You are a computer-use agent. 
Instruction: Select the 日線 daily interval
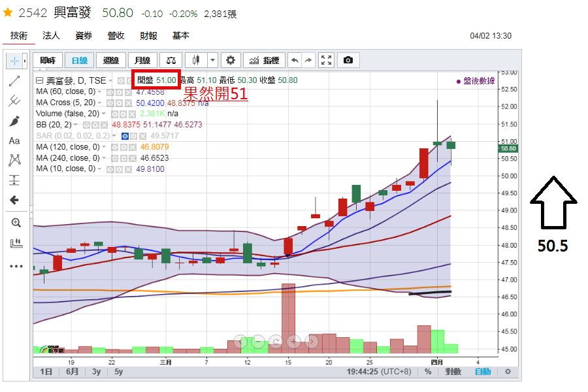[80, 60]
